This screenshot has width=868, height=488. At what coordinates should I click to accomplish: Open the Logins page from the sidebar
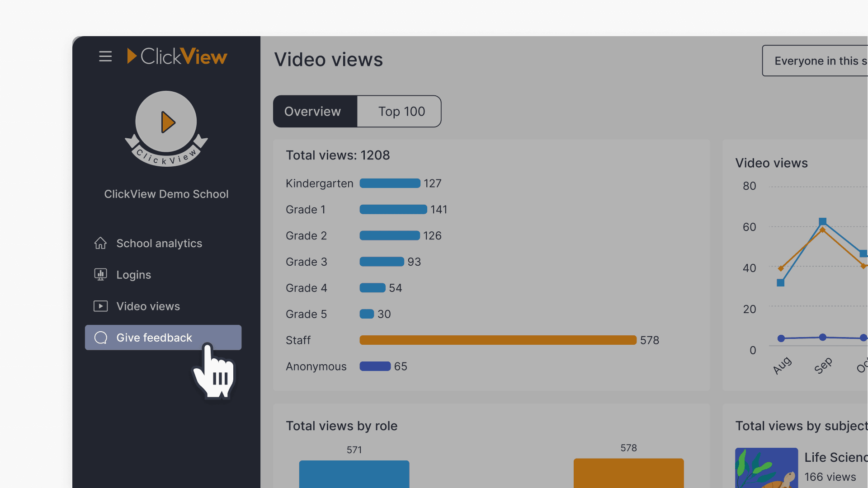pyautogui.click(x=133, y=274)
